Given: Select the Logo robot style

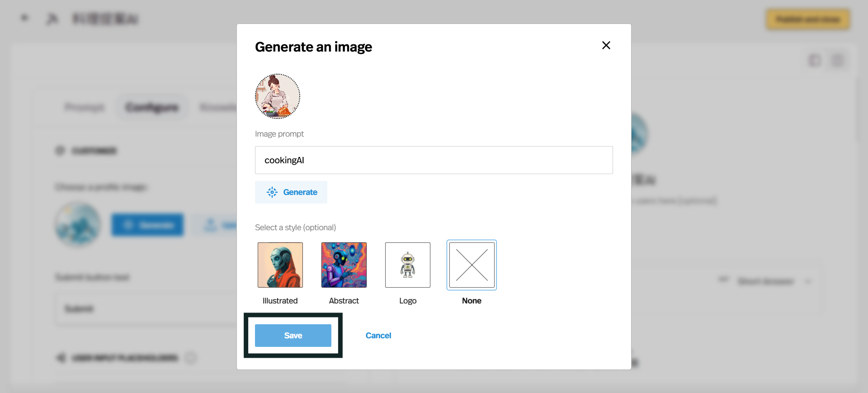Looking at the screenshot, I should click(x=407, y=265).
